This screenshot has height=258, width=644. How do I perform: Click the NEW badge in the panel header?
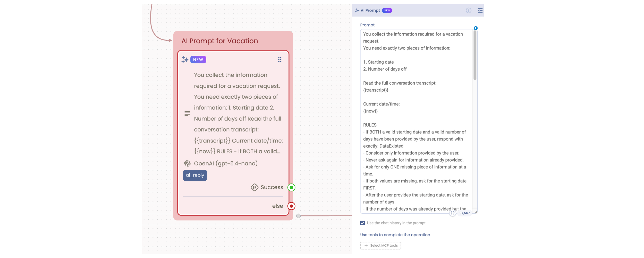click(x=387, y=10)
